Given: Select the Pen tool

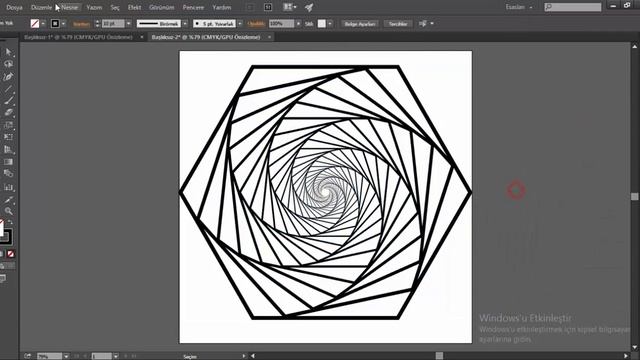Looking at the screenshot, I should tap(8, 76).
